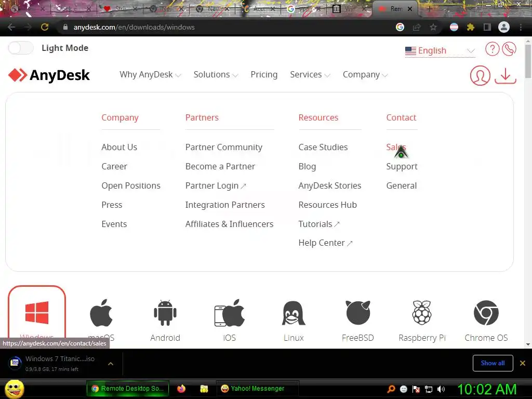Click the address bar URL

click(x=134, y=27)
